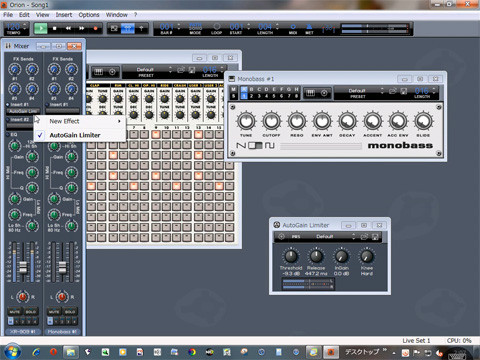Click the Monobass TUNE knob

246,121
